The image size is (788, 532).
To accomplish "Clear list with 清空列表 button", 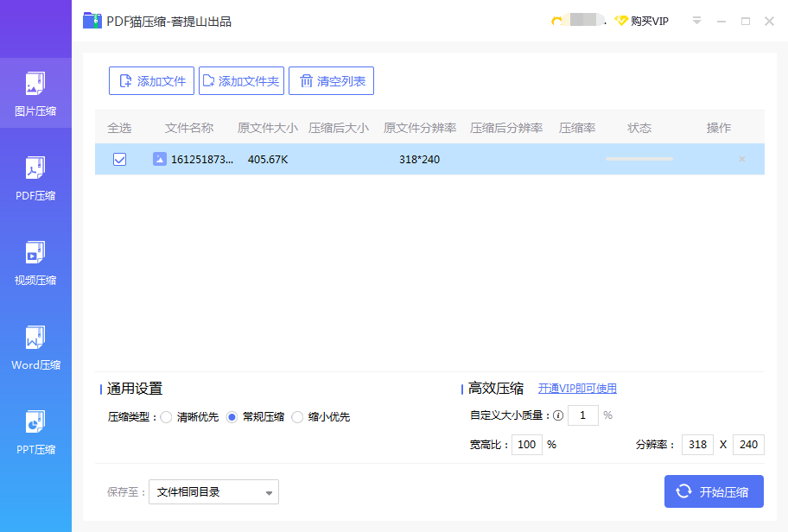I will (x=331, y=81).
